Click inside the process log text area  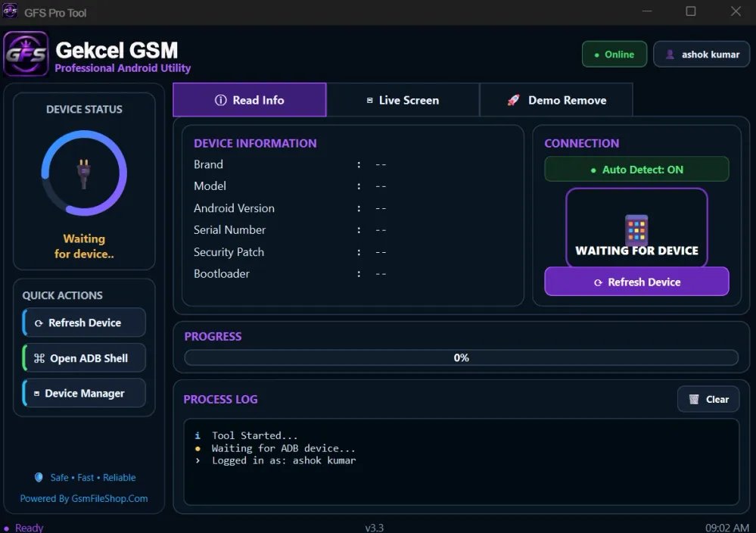[x=461, y=462]
